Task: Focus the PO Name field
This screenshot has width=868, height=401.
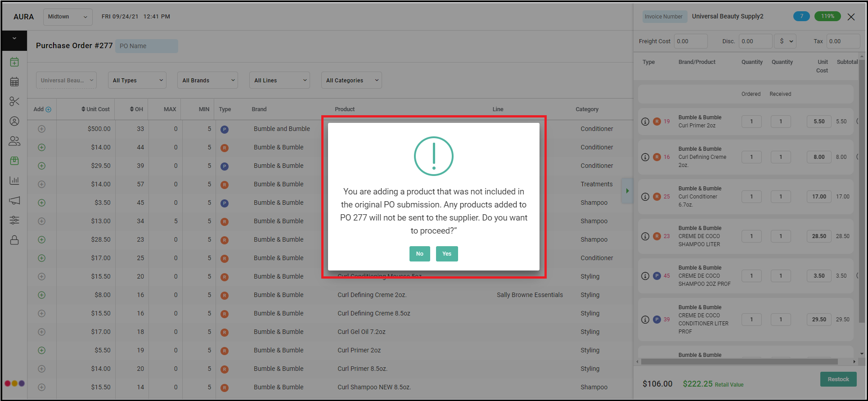Action: click(147, 46)
